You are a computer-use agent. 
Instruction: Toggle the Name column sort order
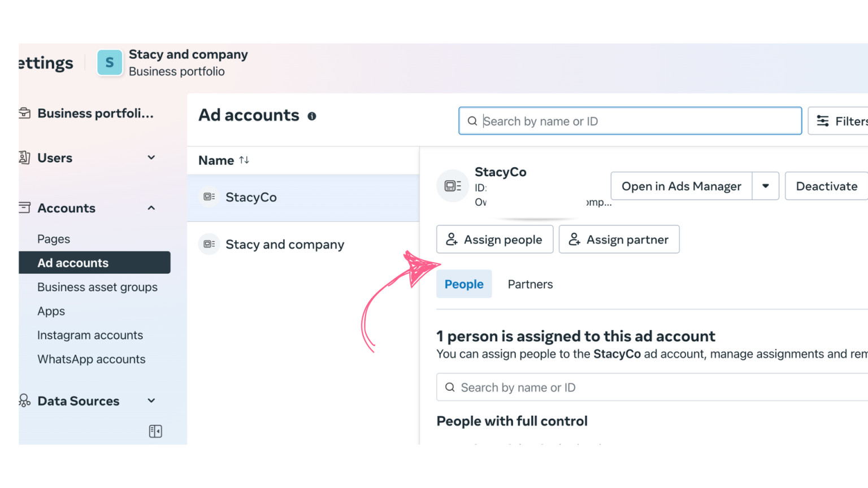click(x=244, y=160)
